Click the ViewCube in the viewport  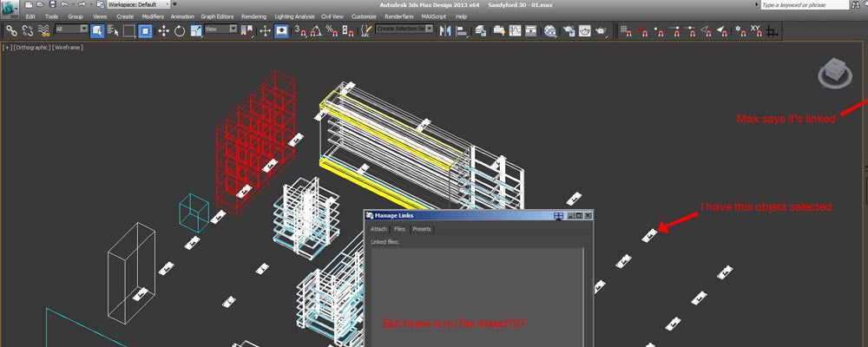coord(831,73)
